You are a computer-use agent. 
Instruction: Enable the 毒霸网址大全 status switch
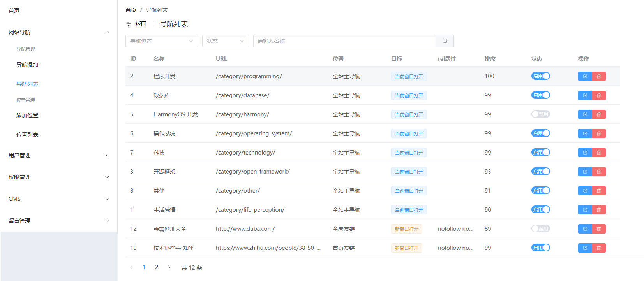pos(541,228)
